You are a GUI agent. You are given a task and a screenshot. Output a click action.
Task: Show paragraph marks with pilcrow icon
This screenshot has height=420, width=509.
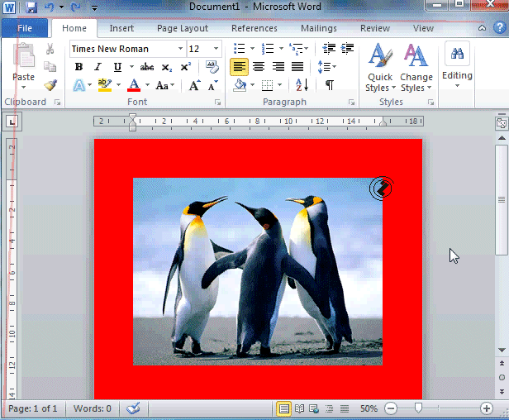coord(329,85)
